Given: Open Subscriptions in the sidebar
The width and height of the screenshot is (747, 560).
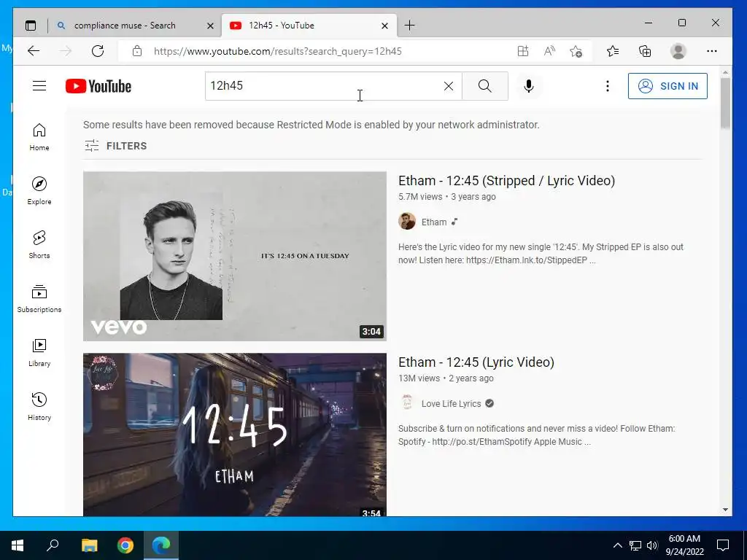Looking at the screenshot, I should (x=39, y=298).
